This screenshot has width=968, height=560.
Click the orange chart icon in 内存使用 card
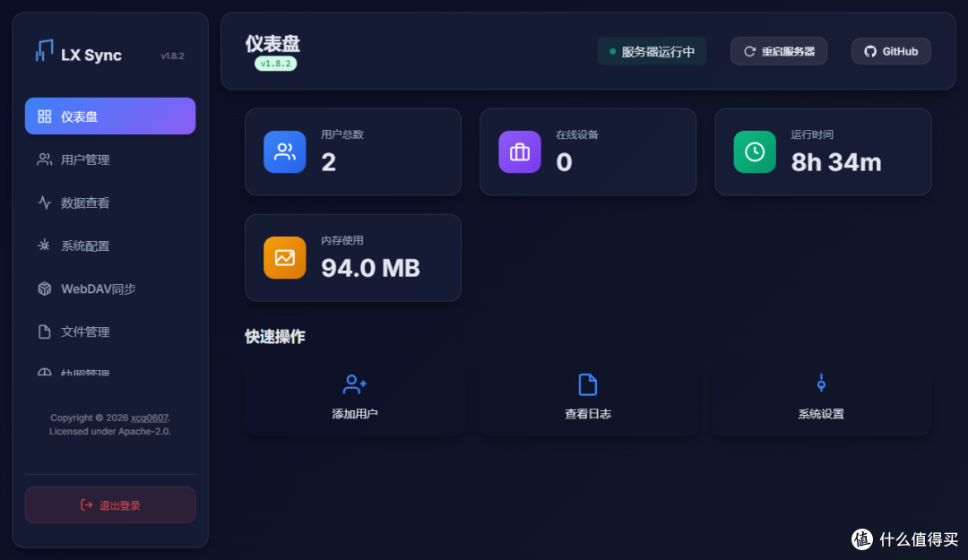pyautogui.click(x=285, y=257)
